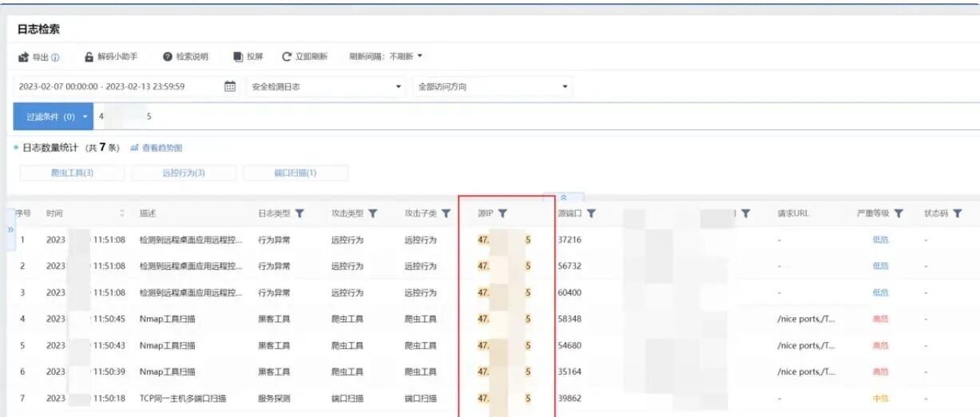Select the 端口扫描(1) statistics button
The image size is (980, 417).
coord(296,173)
